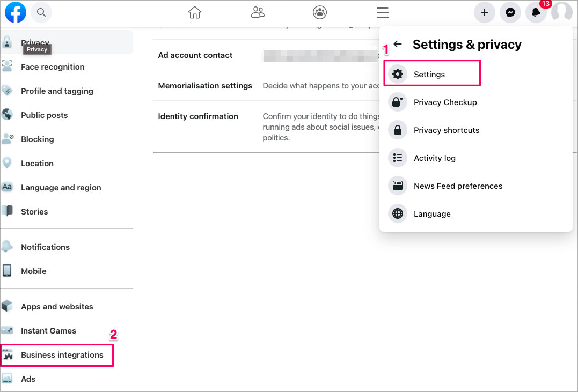Open Instant Games label
The width and height of the screenshot is (578, 392).
pos(48,331)
